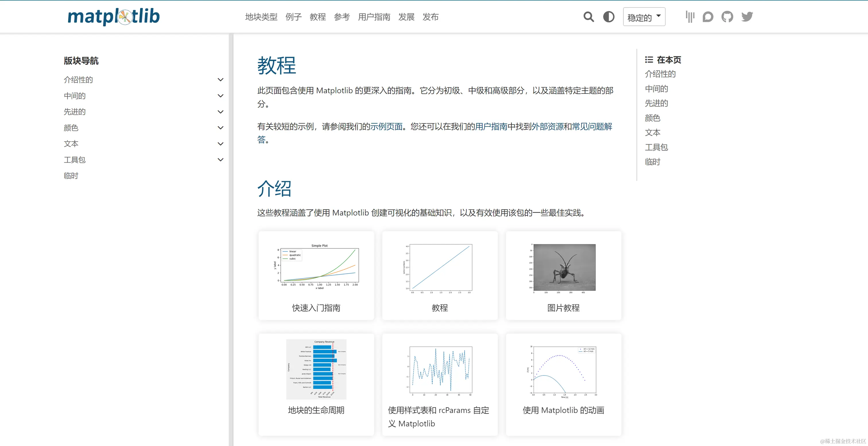Click the 临时 sidebar entry
Screen dimensions: 868x446
coord(71,175)
